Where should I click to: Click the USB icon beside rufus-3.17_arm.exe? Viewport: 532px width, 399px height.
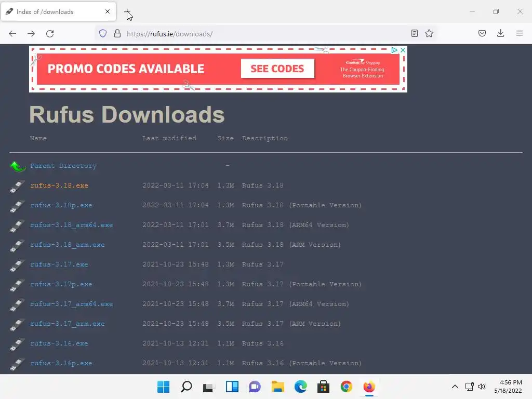pos(17,324)
